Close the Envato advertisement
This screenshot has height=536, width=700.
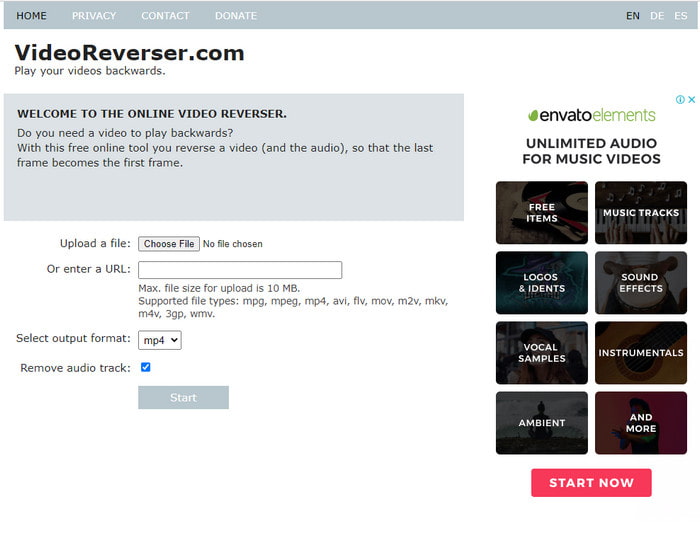pos(691,100)
